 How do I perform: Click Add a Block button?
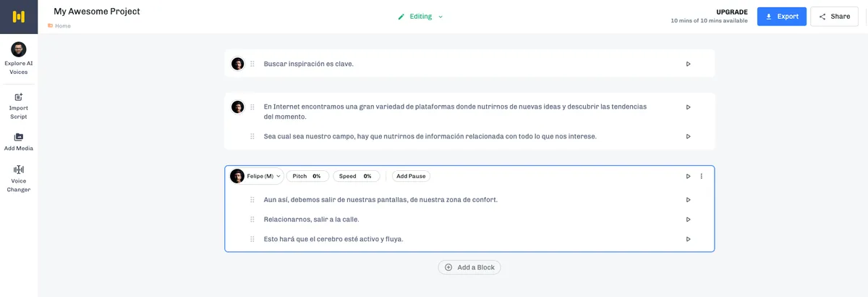pos(469,267)
